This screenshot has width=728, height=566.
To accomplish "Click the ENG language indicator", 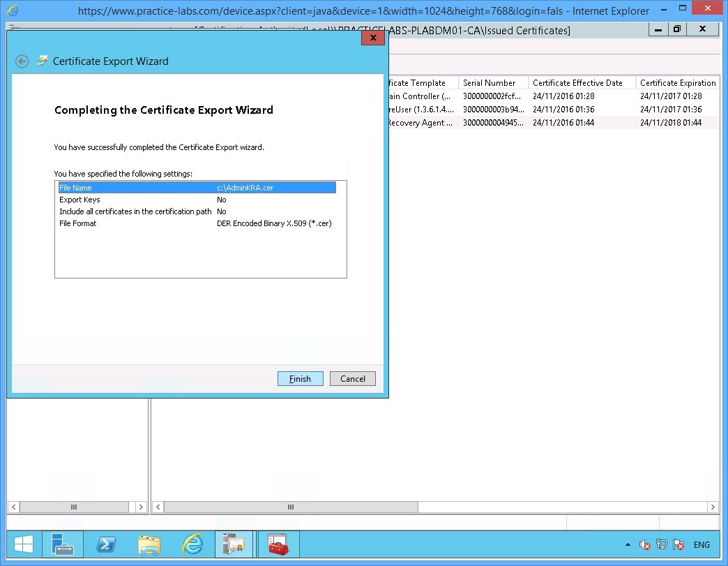I will (x=702, y=545).
